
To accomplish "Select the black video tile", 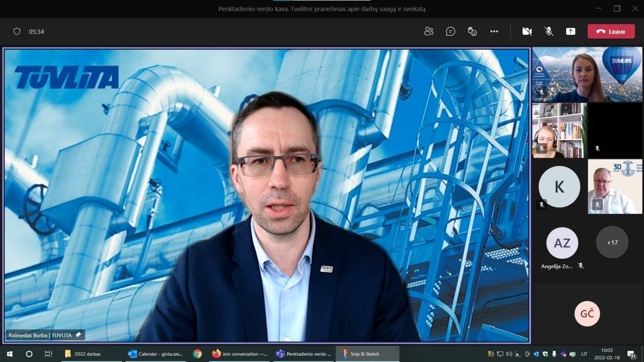I will 615,130.
